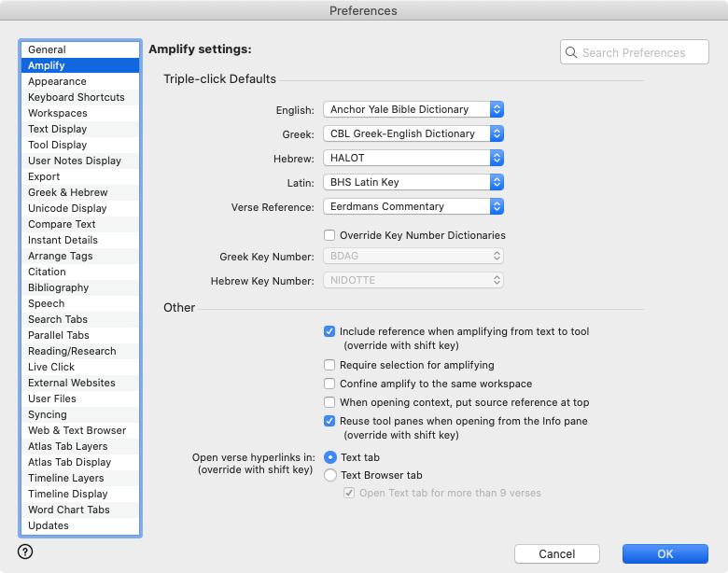Open the Syncing settings pane
Screen dimensions: 728x573
pyautogui.click(x=47, y=414)
